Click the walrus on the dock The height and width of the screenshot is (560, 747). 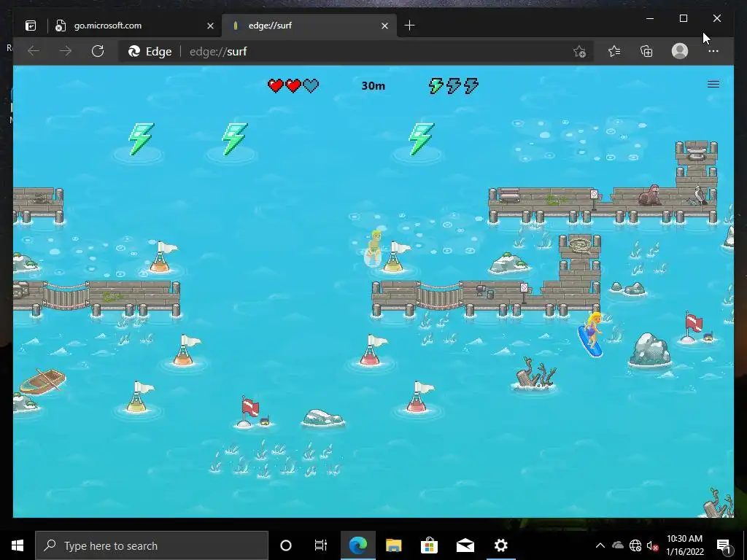pos(649,195)
